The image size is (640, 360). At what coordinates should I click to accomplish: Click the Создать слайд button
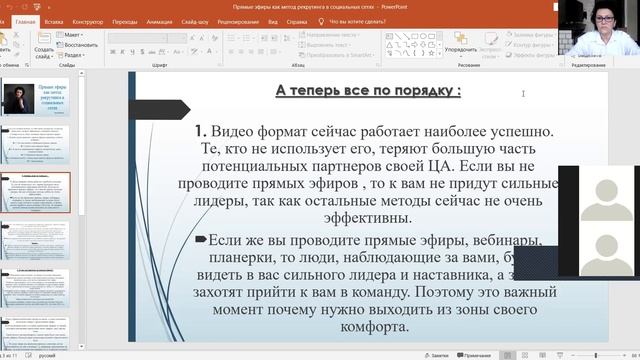click(44, 46)
